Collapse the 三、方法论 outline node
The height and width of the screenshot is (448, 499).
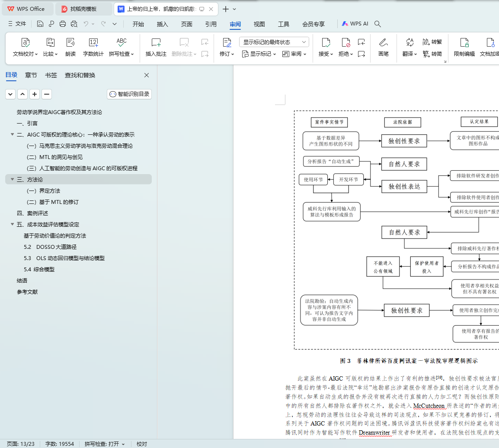click(x=13, y=179)
